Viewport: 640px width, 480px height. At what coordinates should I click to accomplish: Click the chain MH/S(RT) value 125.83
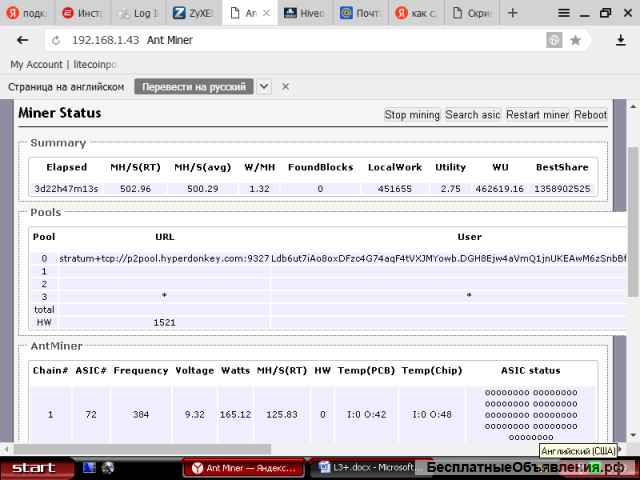[282, 415]
